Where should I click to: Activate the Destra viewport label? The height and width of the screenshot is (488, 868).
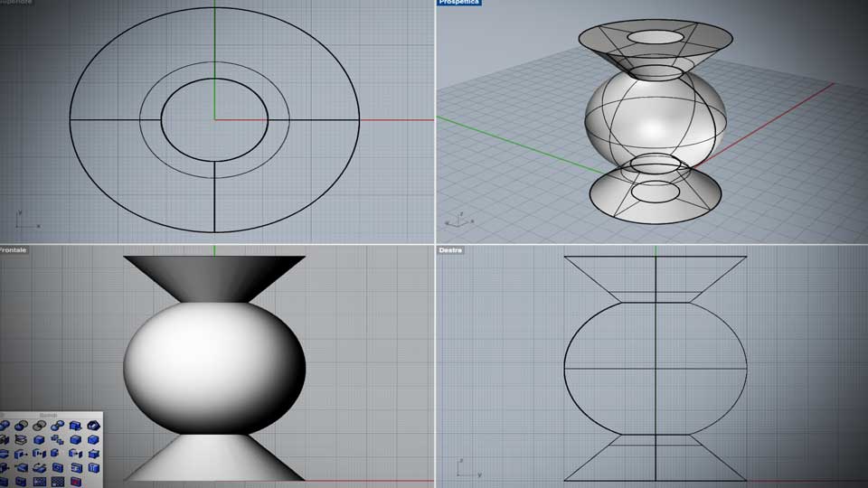tap(450, 250)
